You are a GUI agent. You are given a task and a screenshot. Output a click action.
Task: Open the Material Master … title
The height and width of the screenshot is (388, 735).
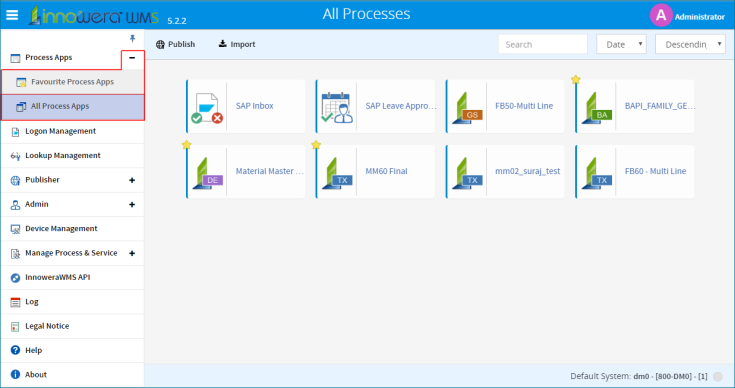click(x=270, y=172)
